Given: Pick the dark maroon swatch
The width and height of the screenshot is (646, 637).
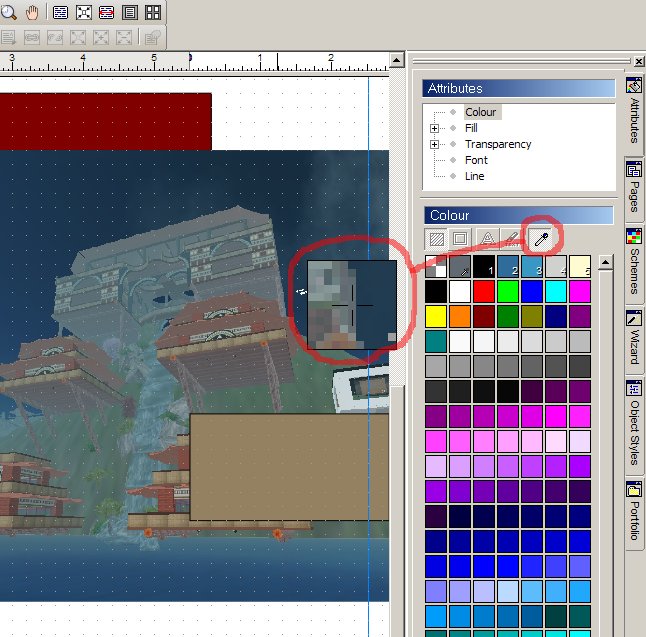Looking at the screenshot, I should (484, 316).
